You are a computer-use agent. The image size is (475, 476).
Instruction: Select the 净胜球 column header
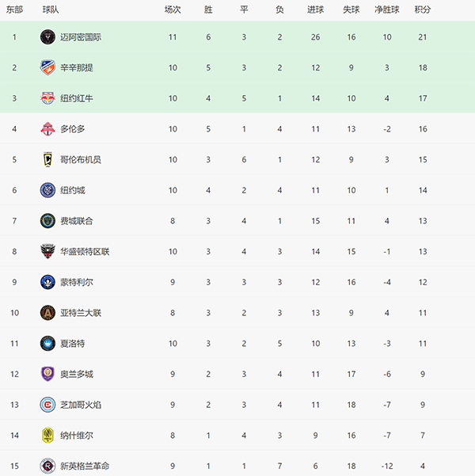pyautogui.click(x=387, y=10)
